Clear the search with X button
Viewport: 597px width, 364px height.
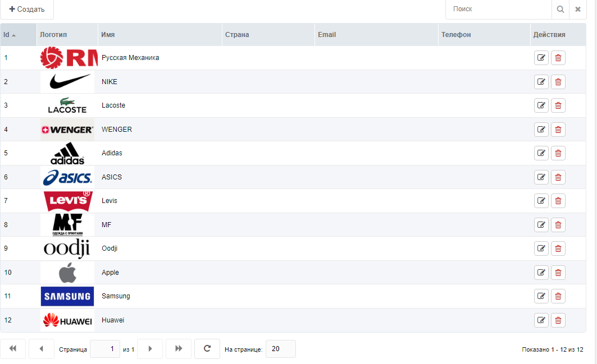click(578, 9)
